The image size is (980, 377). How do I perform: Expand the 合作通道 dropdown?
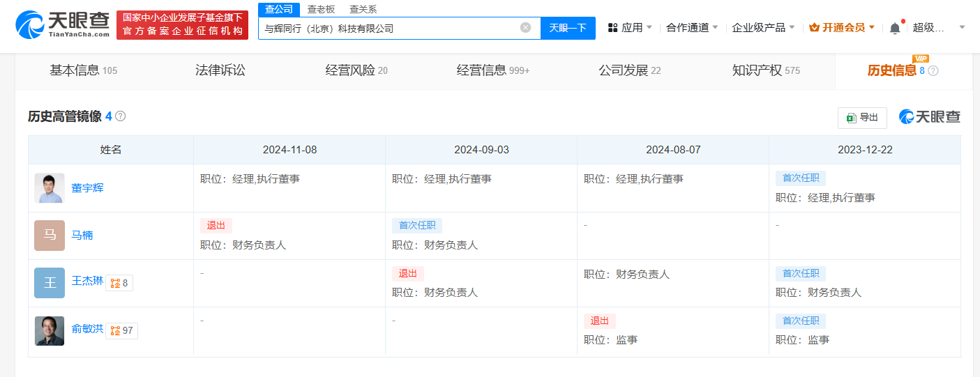point(692,28)
